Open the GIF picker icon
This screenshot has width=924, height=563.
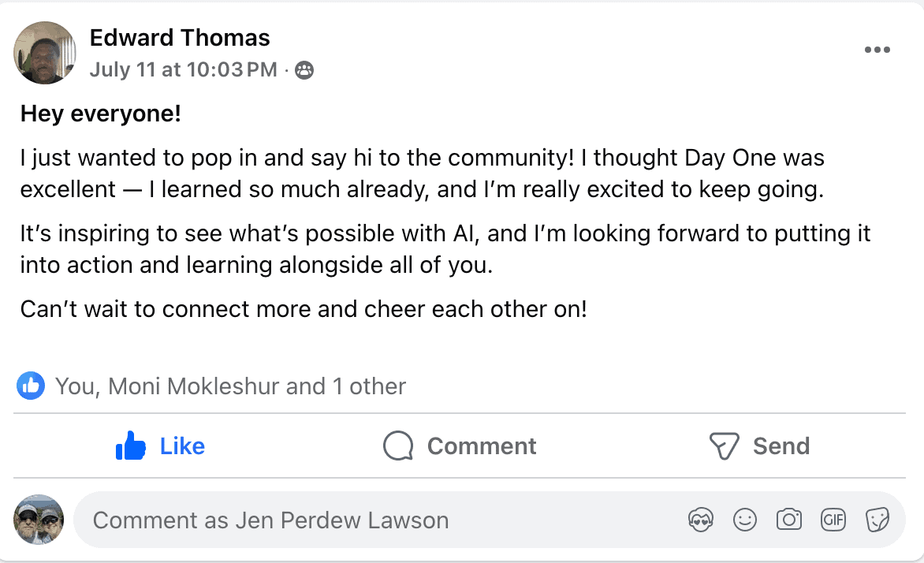(833, 520)
